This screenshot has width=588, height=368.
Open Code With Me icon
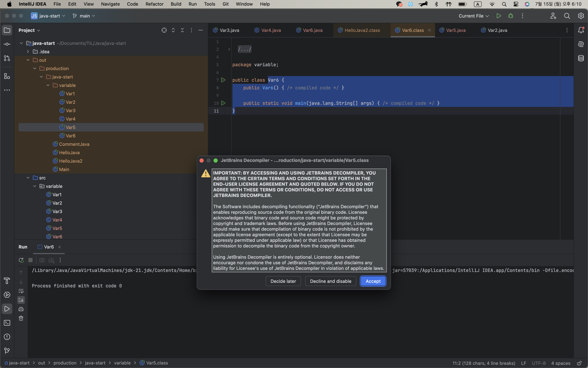(553, 16)
